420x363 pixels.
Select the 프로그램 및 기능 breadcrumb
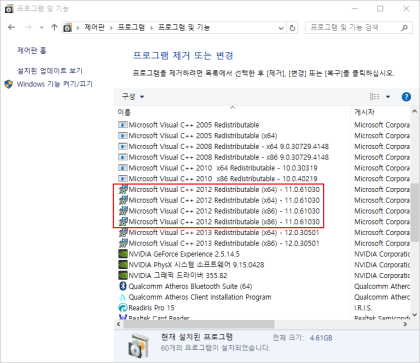point(184,27)
